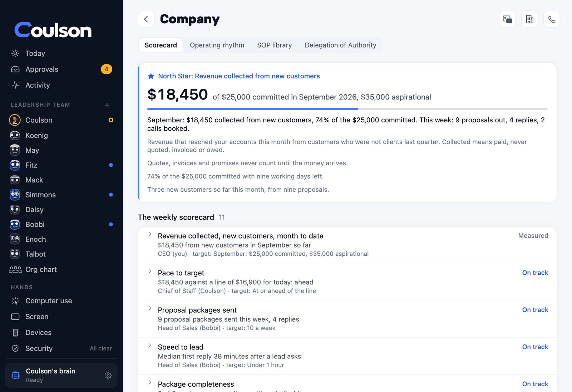Viewport: 572px width, 392px height.
Task: Click the HANDS section heading
Action: pos(21,287)
